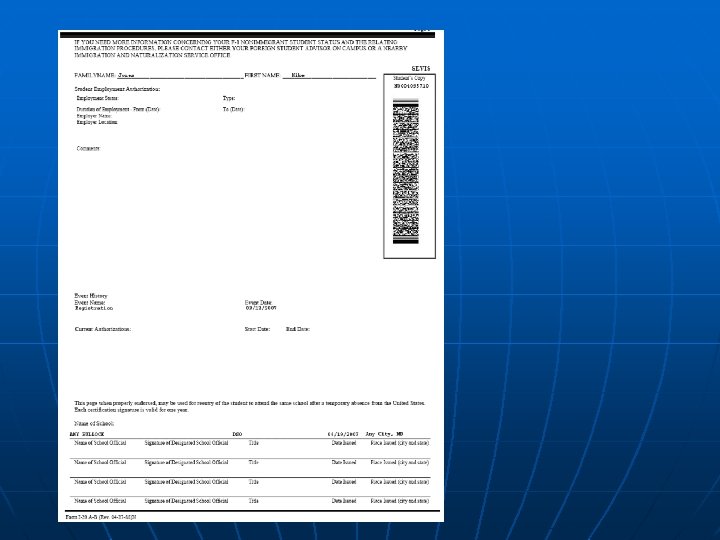
Task: Click the school official's name in the first signature row
Action: [x=87, y=434]
